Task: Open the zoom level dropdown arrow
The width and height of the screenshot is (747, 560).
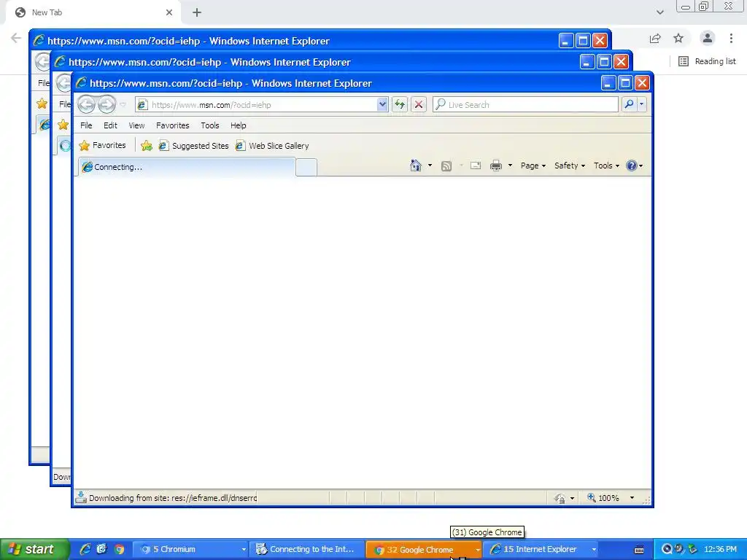Action: tap(632, 497)
